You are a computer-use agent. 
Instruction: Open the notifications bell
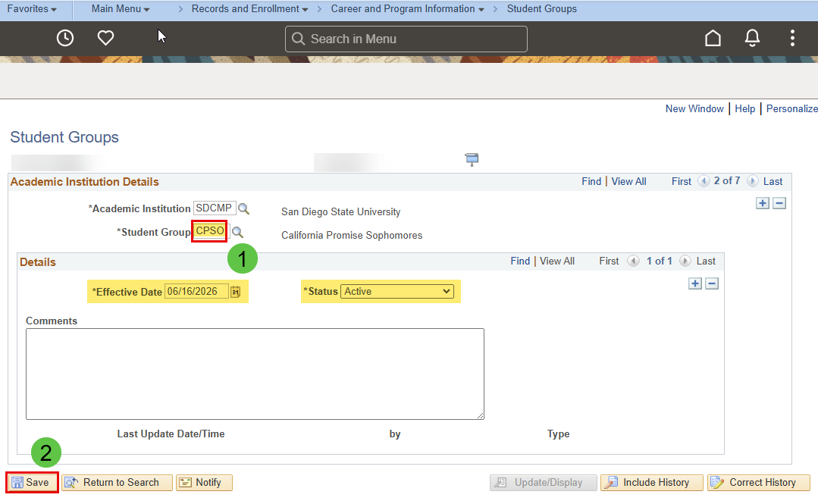click(x=752, y=38)
